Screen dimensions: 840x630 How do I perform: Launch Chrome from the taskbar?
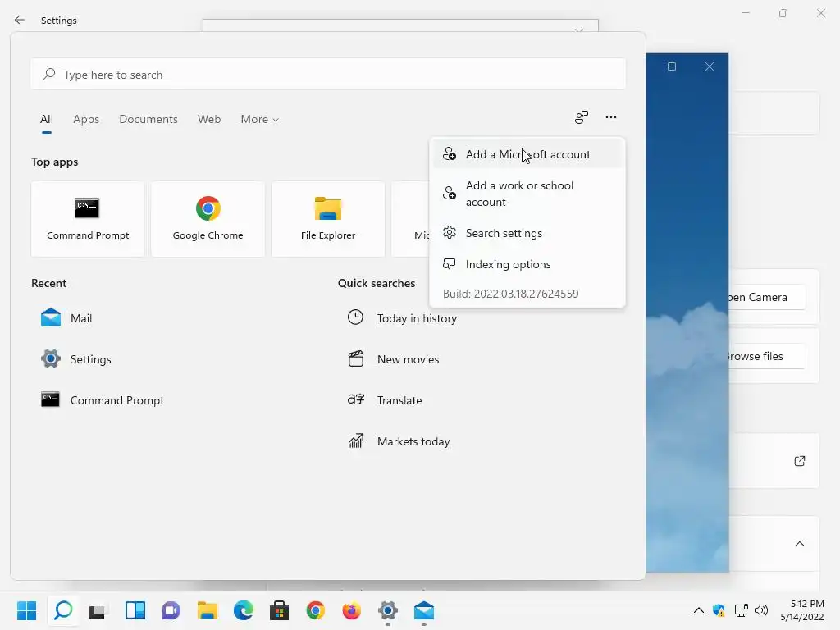316,610
